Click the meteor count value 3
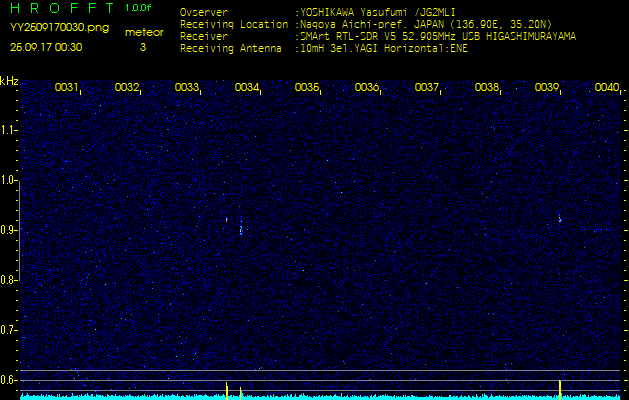 tap(142, 47)
